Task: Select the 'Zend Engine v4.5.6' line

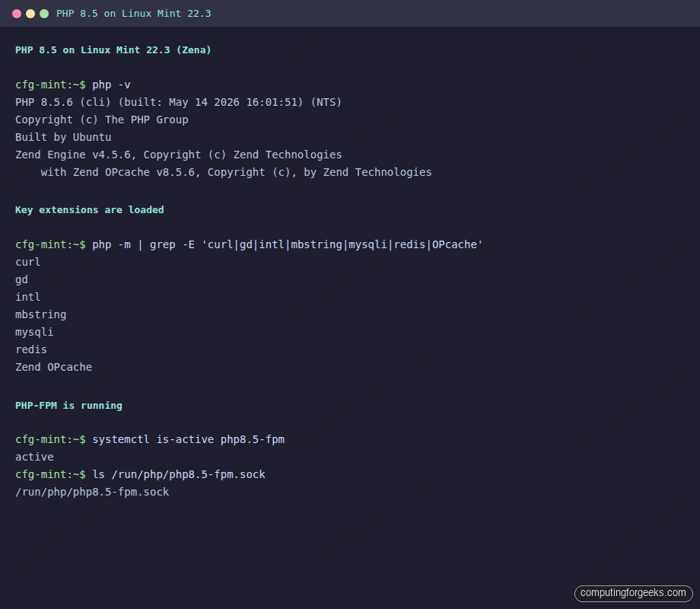Action: 179,155
